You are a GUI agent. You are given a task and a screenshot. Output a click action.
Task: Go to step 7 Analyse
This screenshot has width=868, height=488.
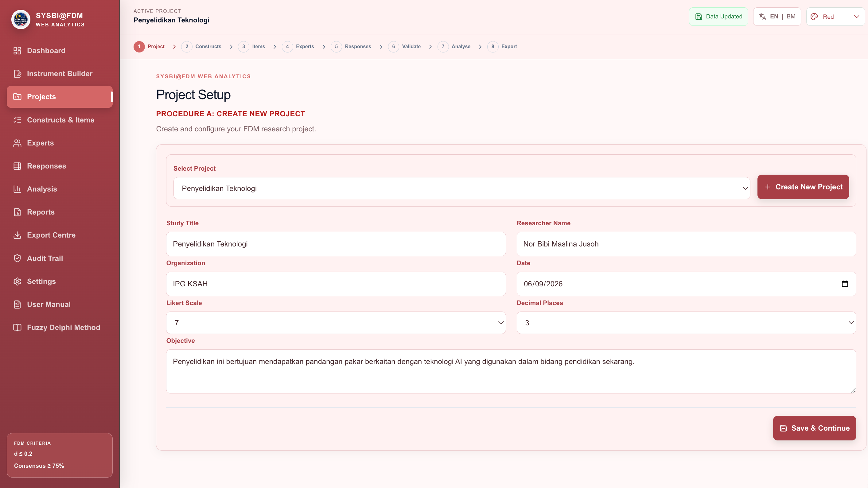pyautogui.click(x=454, y=46)
